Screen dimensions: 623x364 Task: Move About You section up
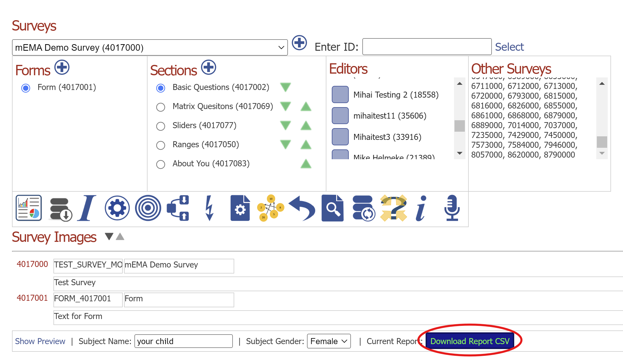[x=306, y=164]
